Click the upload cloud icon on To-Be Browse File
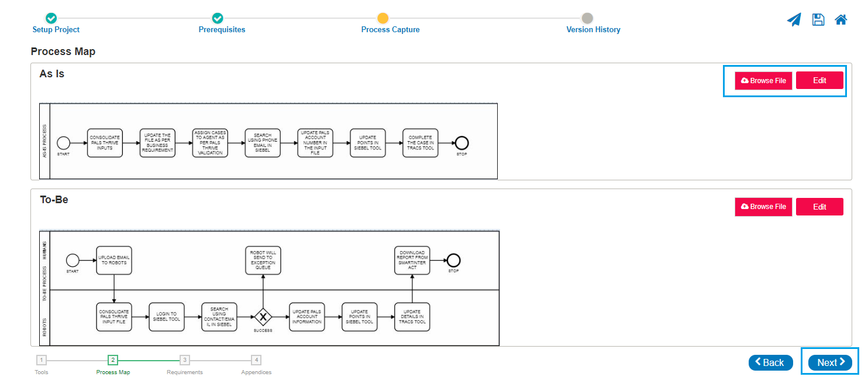Screen dimensions: 868x380 coord(746,207)
